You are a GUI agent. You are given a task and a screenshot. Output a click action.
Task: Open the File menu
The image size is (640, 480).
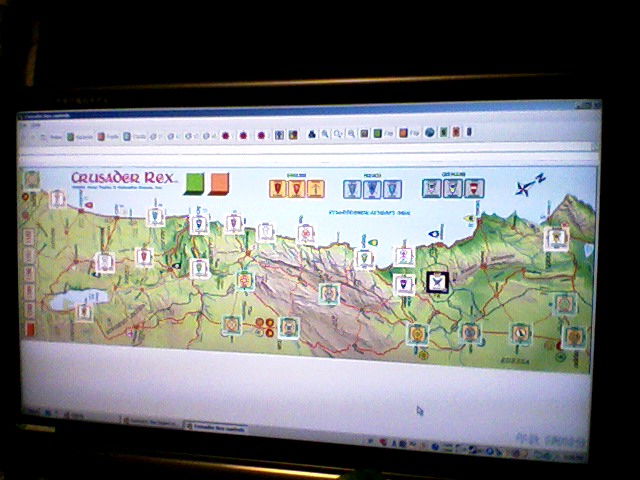coord(24,126)
